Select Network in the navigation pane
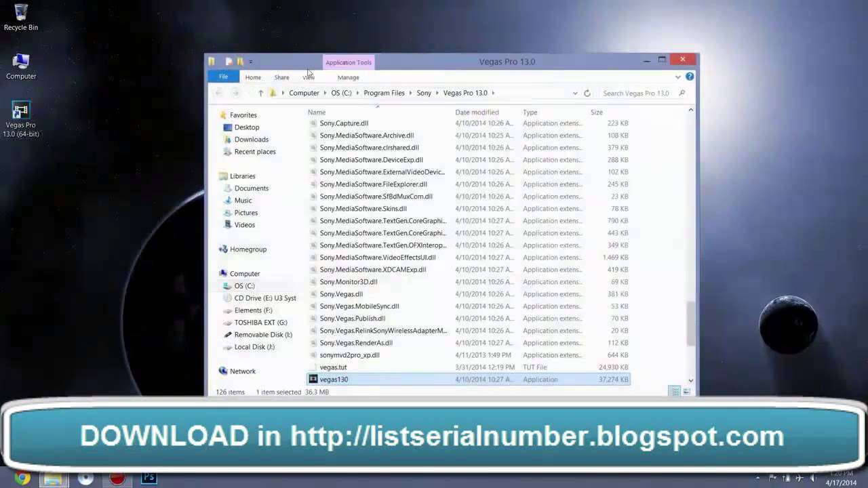 click(242, 371)
